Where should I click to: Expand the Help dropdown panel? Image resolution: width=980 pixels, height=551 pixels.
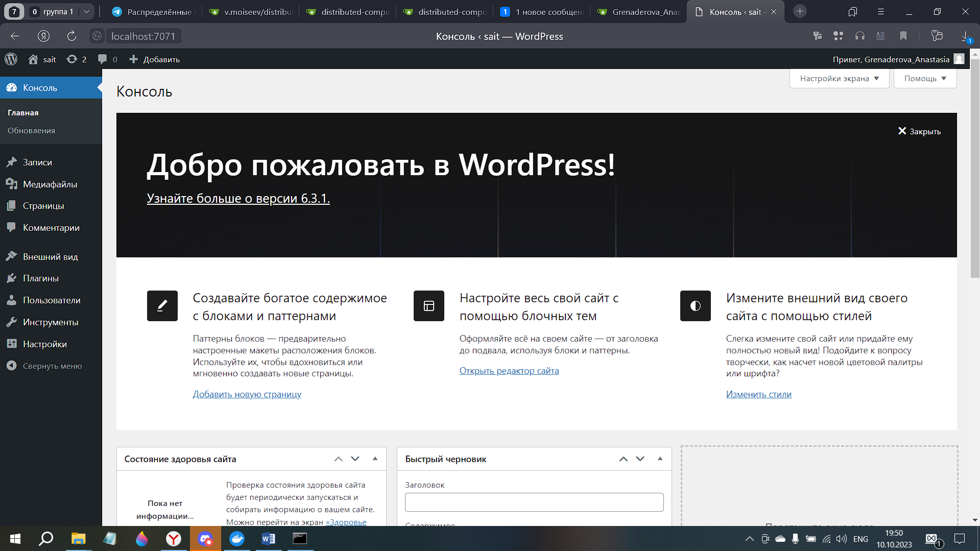pyautogui.click(x=925, y=79)
